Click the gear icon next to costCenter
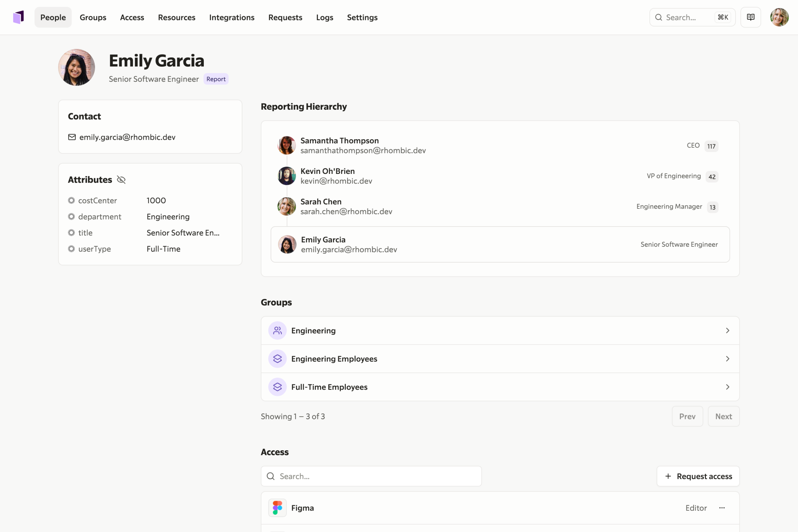798x532 pixels. point(71,200)
